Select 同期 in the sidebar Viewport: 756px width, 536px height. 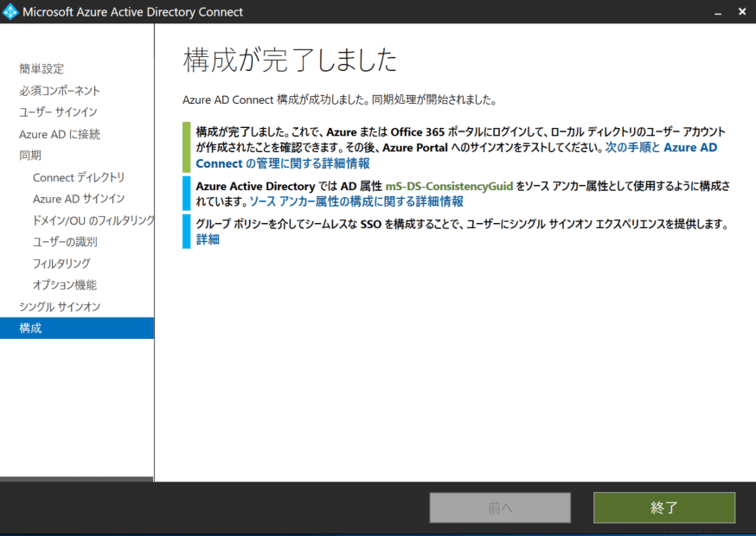[x=30, y=156]
